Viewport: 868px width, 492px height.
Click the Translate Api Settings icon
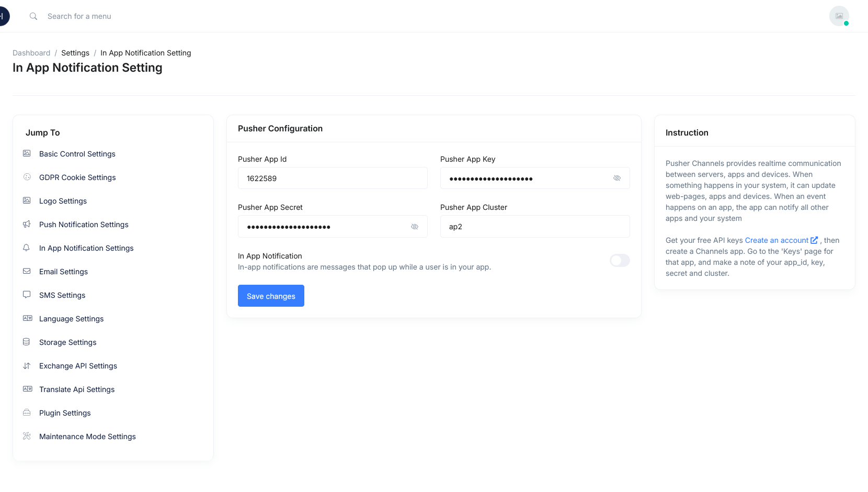tap(27, 389)
